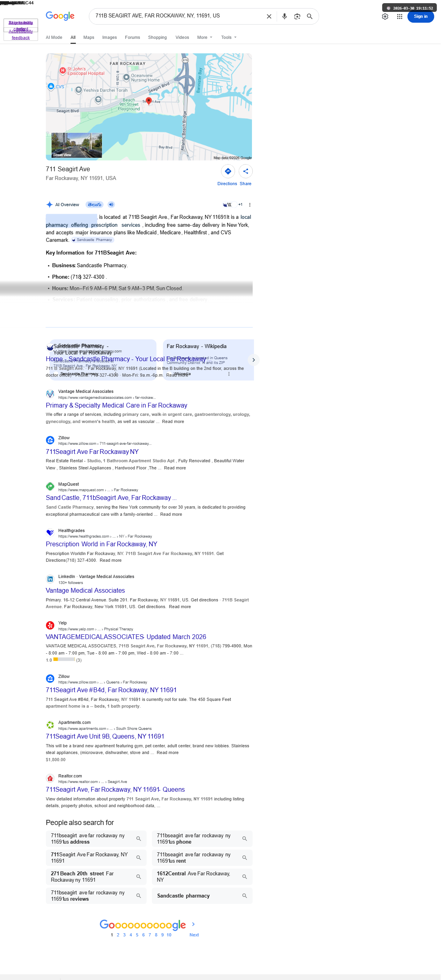Click the Apartments.com favicon icon
This screenshot has width=446, height=980.
point(50,725)
